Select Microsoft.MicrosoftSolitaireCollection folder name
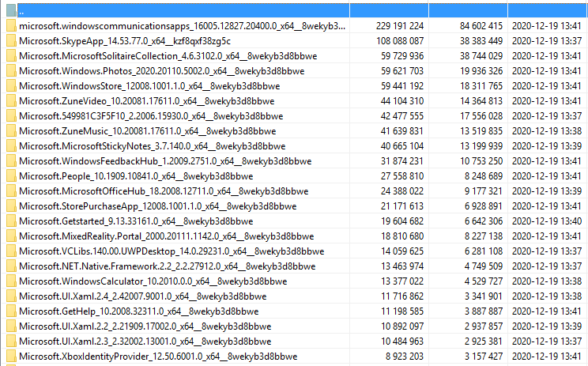Image resolution: width=588 pixels, height=366 pixels. (168, 56)
